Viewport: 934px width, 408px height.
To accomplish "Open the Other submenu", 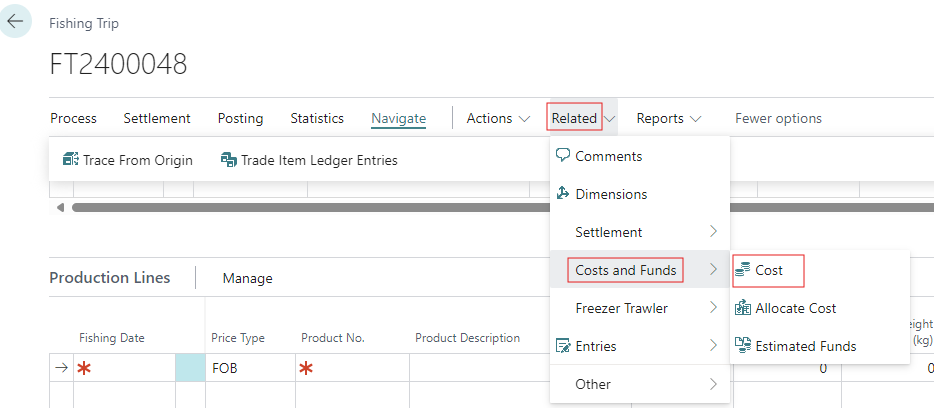I will click(x=713, y=384).
